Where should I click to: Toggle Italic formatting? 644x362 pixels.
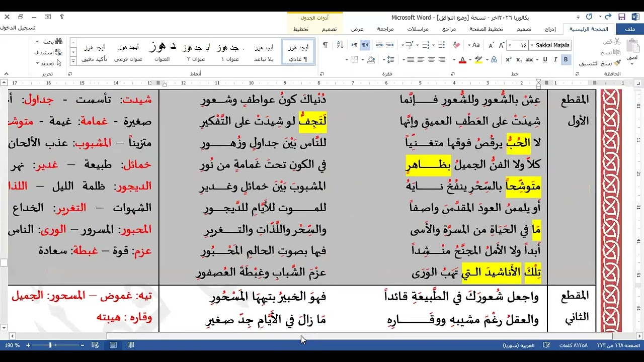(x=555, y=60)
